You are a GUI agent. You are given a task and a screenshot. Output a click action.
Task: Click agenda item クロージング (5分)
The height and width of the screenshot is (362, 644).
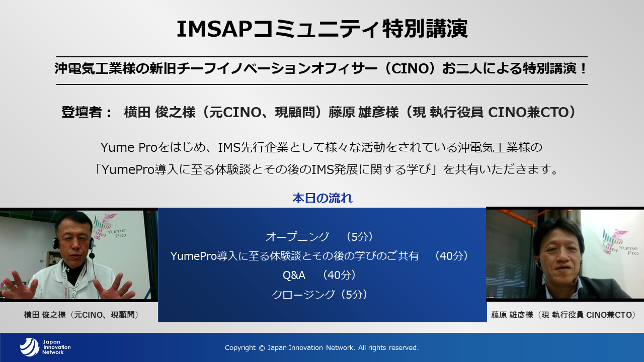click(x=320, y=295)
